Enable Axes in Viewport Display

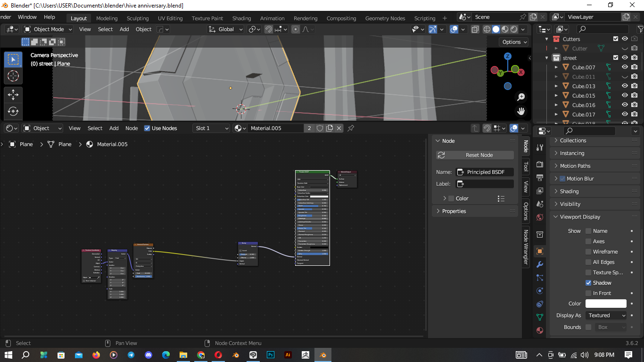click(588, 241)
